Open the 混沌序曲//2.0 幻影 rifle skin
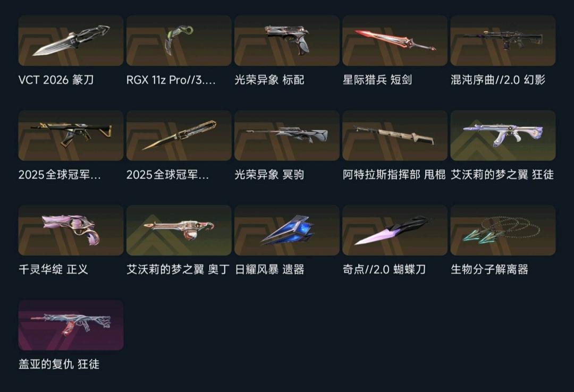The width and height of the screenshot is (574, 392). (x=503, y=40)
